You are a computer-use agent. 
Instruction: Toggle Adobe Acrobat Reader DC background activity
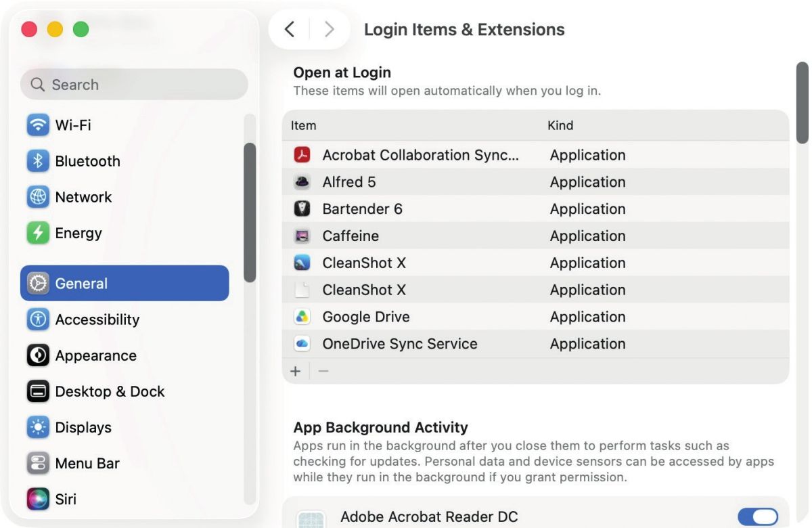pos(758,518)
